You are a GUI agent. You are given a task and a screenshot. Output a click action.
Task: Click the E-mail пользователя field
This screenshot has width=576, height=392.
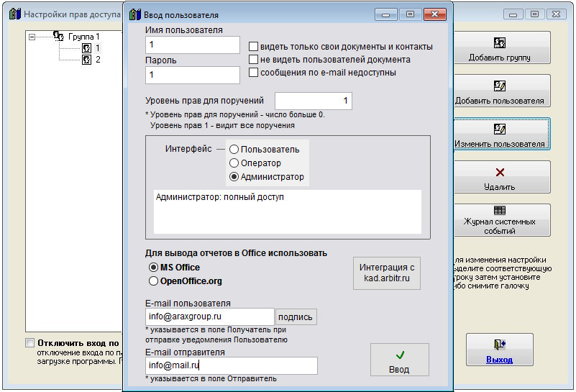pyautogui.click(x=210, y=316)
